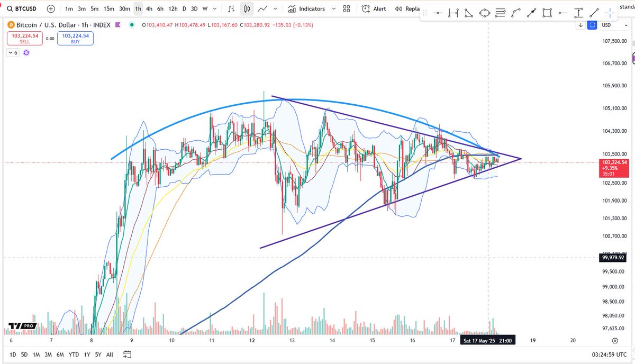Switch to 6h timeframe
The width and height of the screenshot is (635, 364).
[160, 9]
